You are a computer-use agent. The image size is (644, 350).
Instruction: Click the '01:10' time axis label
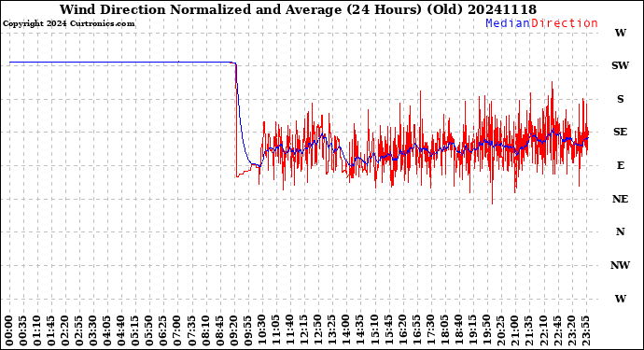(x=37, y=330)
